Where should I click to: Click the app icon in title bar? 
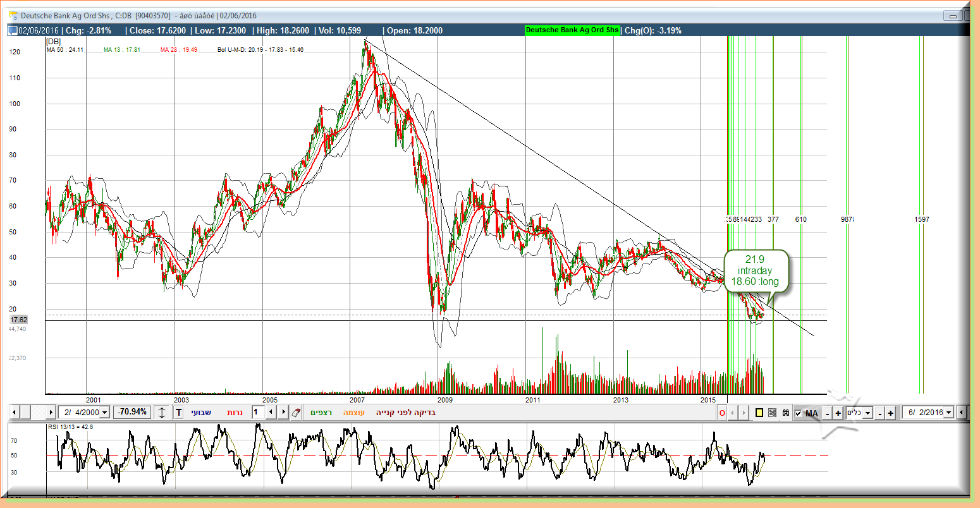click(13, 16)
